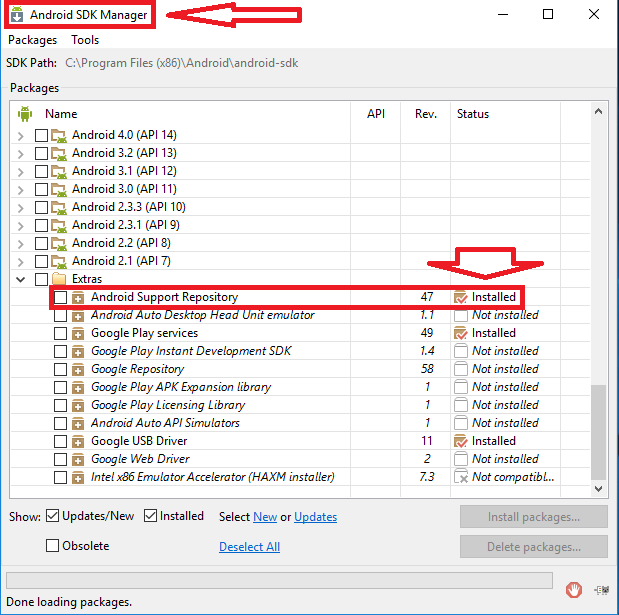This screenshot has height=615, width=619.
Task: Click the package icon for Google Play services
Action: pos(78,334)
